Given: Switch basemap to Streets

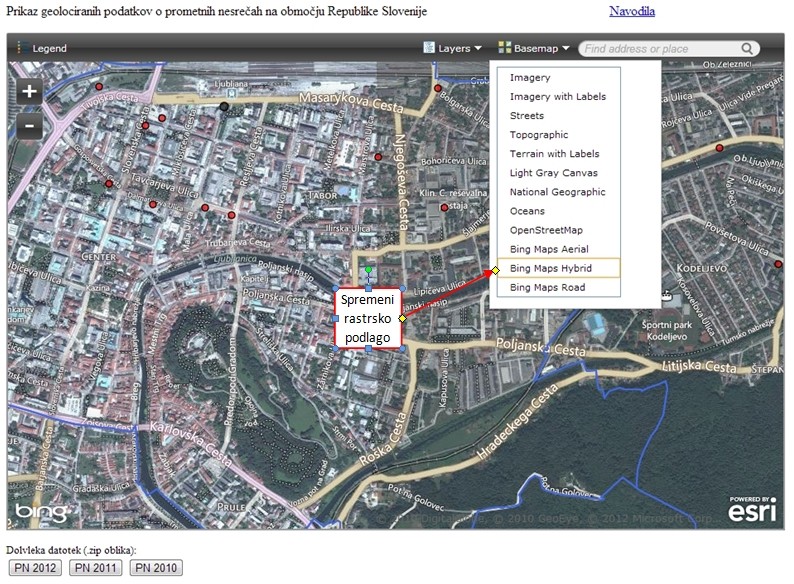Looking at the screenshot, I should (x=559, y=115).
